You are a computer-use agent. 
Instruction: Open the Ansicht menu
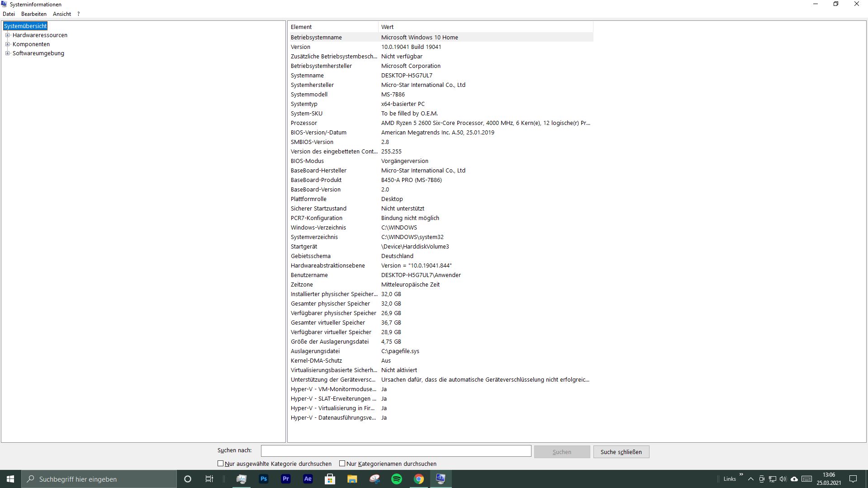pos(62,14)
